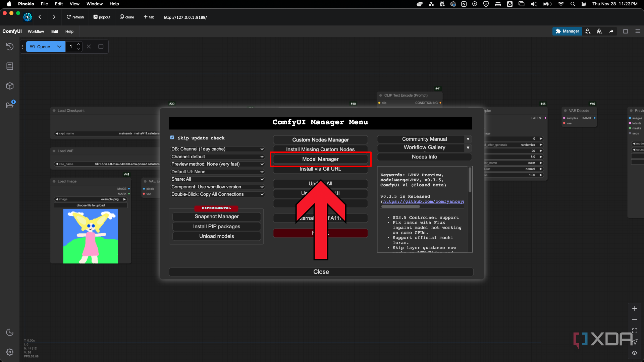Click the clone toolbar button

127,17
